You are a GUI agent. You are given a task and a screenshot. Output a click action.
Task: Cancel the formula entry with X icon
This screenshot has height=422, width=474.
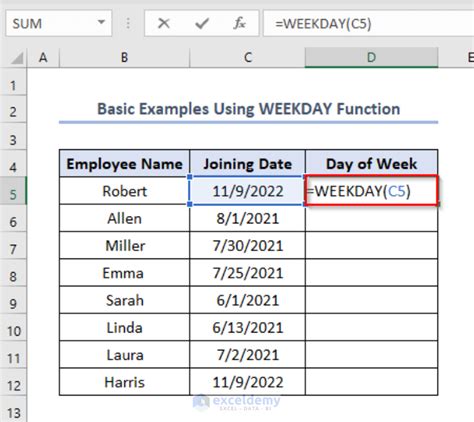click(x=164, y=24)
